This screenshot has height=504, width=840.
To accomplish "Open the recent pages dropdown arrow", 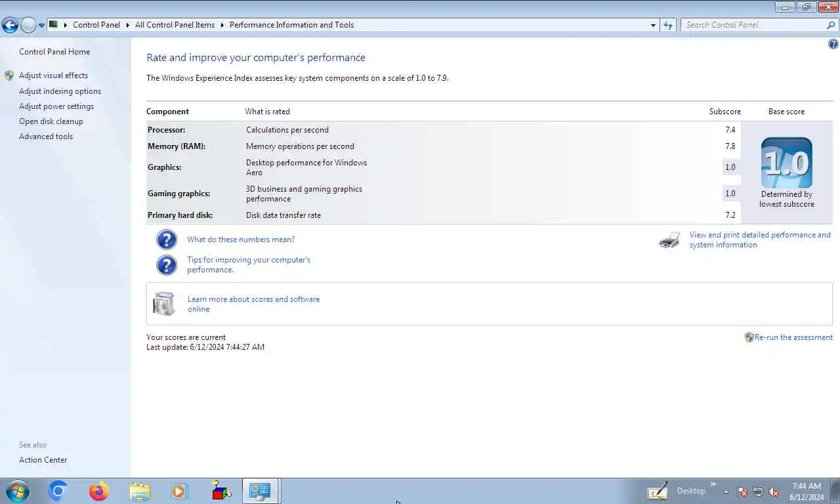I will 41,26.
